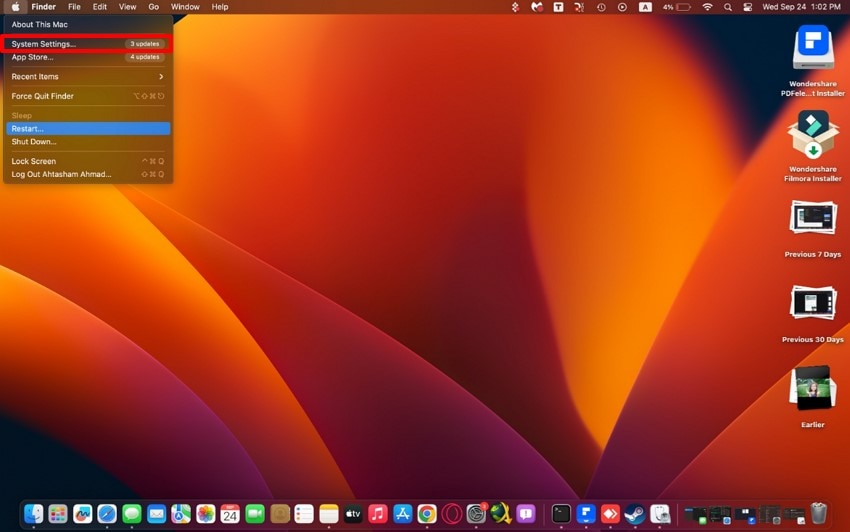The width and height of the screenshot is (850, 532).
Task: Launch Freeform from the Dock
Action: click(82, 514)
